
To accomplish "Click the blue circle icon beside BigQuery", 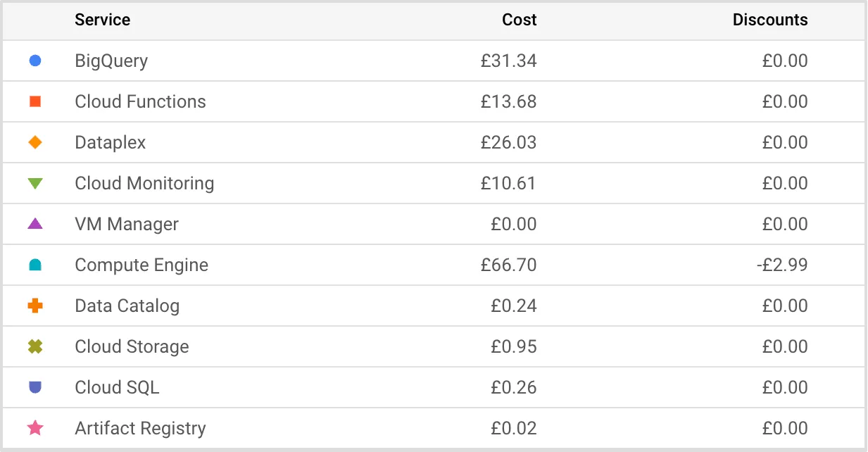I will click(35, 61).
